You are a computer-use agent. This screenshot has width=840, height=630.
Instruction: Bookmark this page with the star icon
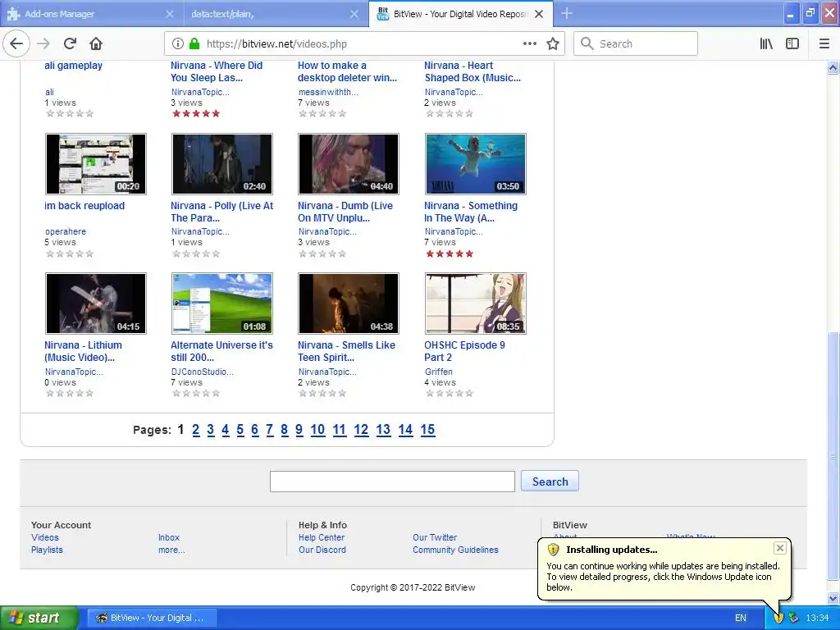tap(553, 44)
